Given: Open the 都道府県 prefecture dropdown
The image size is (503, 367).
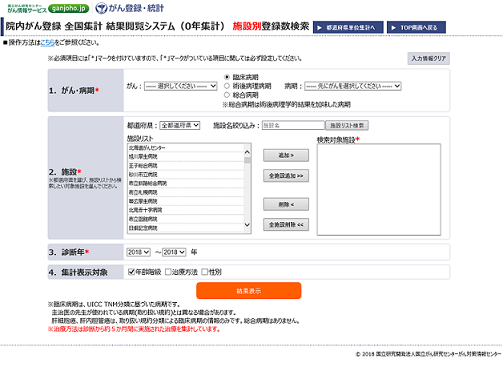Looking at the screenshot, I should click(180, 125).
